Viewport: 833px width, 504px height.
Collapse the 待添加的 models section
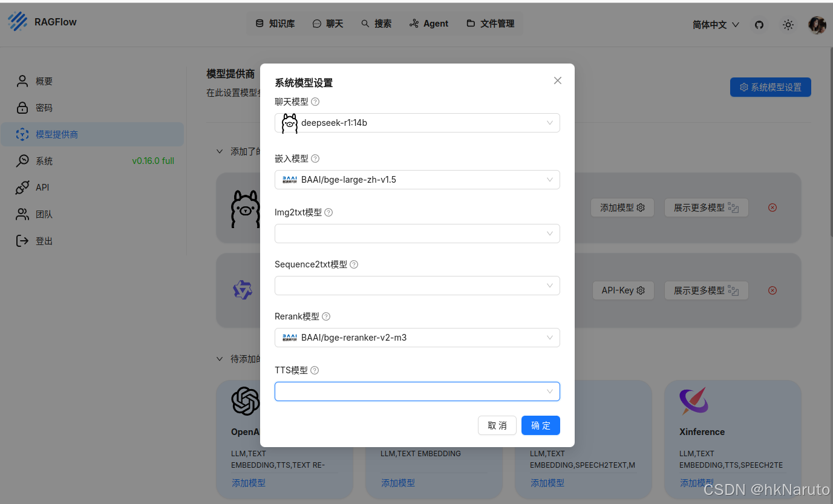coord(220,359)
